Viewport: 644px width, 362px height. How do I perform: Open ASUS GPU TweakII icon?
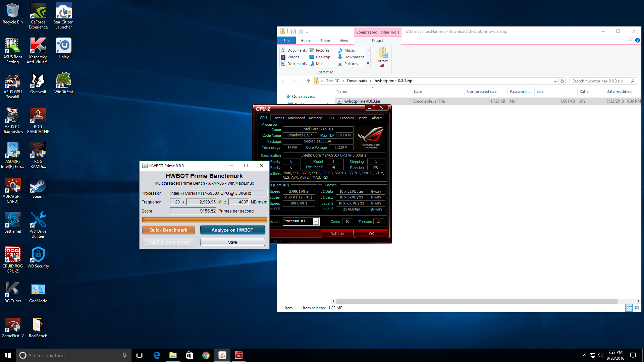pyautogui.click(x=13, y=86)
